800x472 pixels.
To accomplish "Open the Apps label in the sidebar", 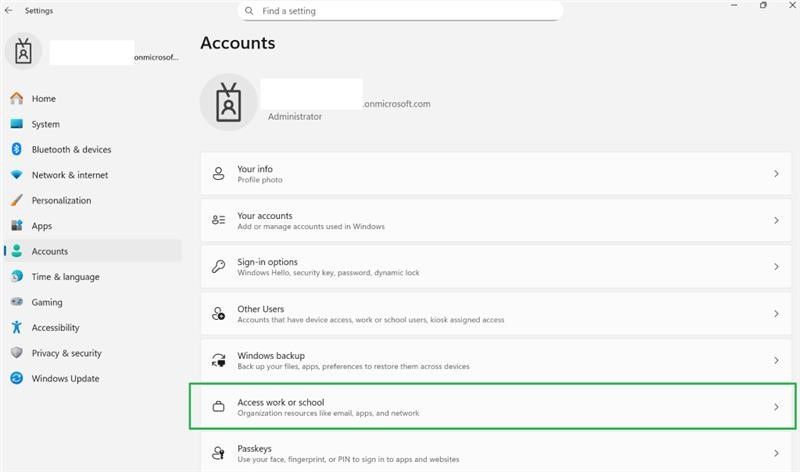I will (42, 226).
